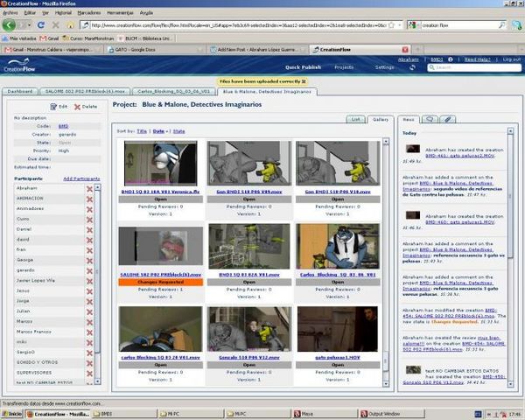Open the BMD code link
The image size is (525, 420).
pos(63,126)
